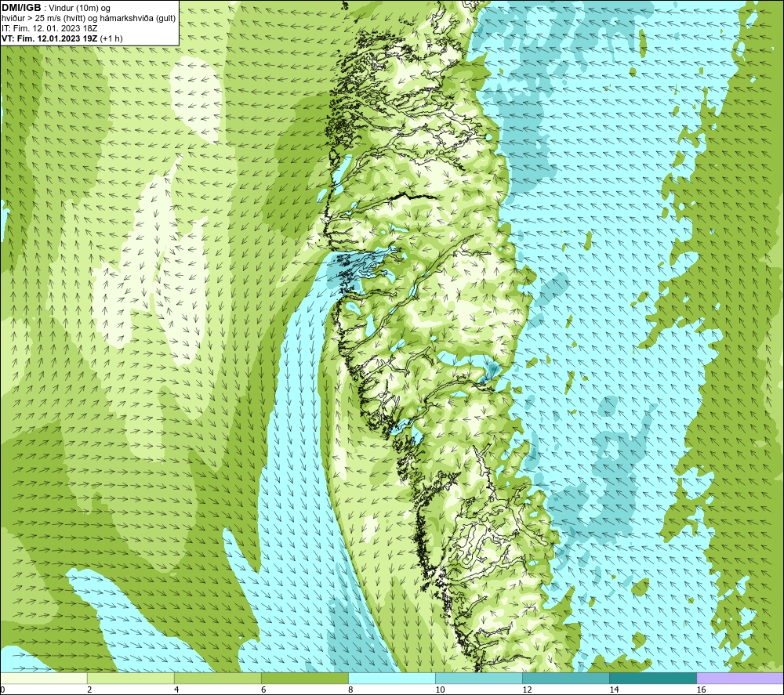Screen dimensions: 784x695
Task: Click the 'DMI/IGB' title text
Action: [21, 8]
